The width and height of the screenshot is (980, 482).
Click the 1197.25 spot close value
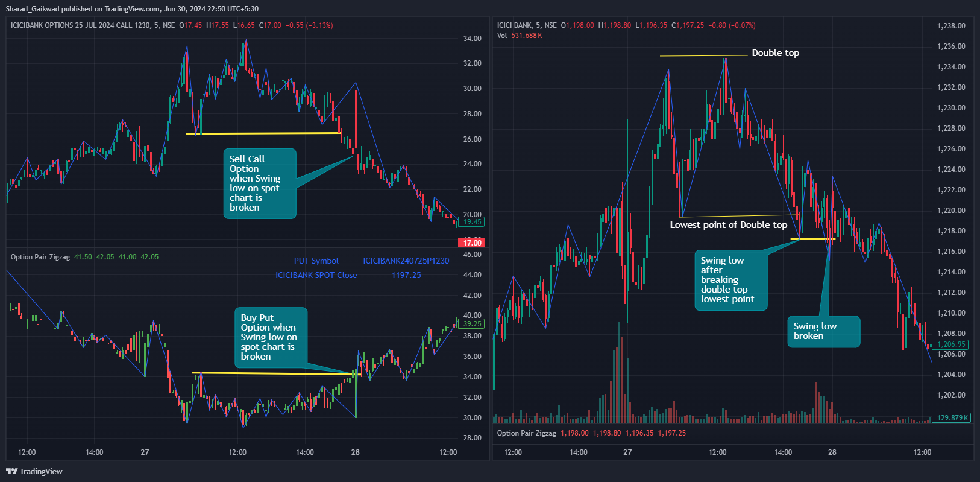click(x=406, y=275)
